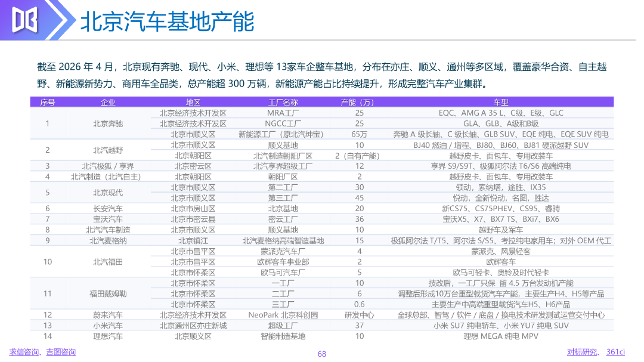Screen dimensions: 644x362
Task: Click 小米 SU7 纯电轿车 models cell
Action: [501, 326]
